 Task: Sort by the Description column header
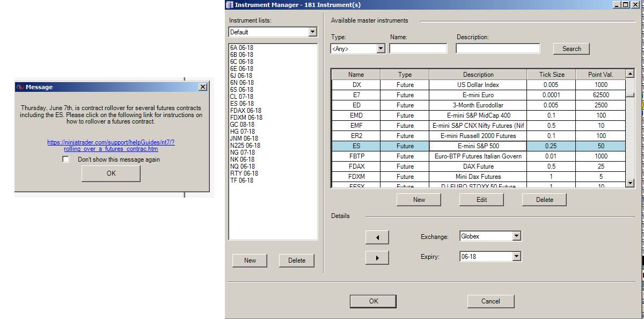click(x=478, y=75)
